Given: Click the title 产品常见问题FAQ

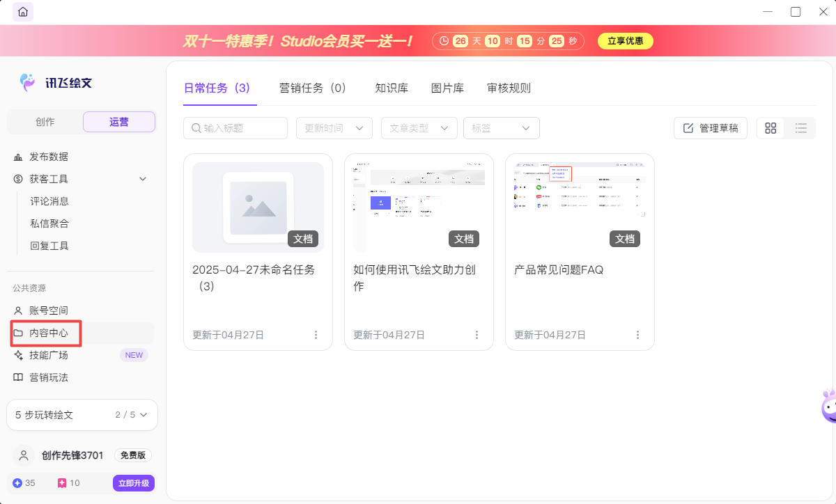Looking at the screenshot, I should click(559, 269).
